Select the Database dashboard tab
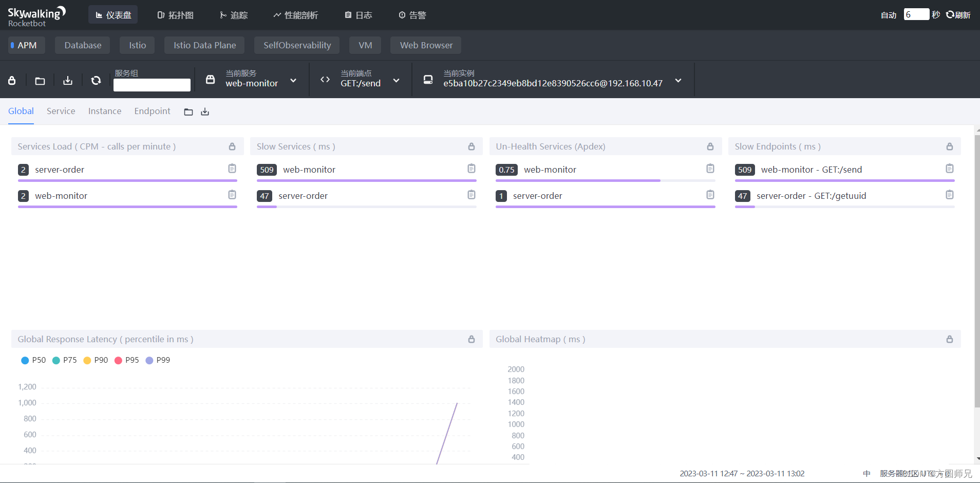This screenshot has height=483, width=980. coord(83,45)
